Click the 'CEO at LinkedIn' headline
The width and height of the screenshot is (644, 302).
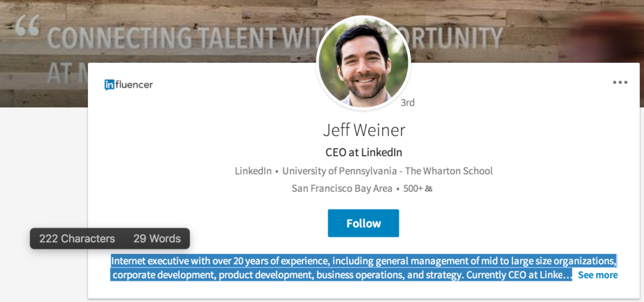364,152
